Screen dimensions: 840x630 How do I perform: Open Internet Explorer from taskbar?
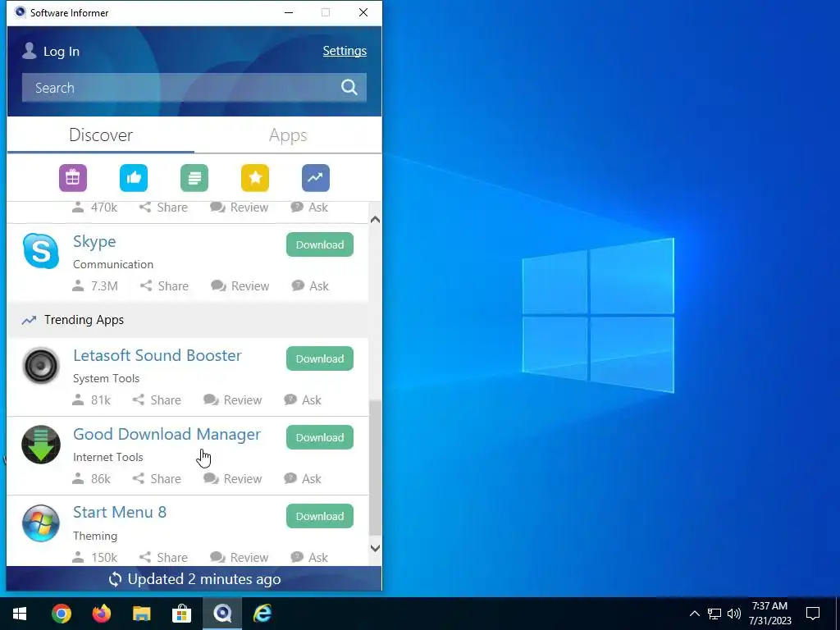click(x=262, y=614)
